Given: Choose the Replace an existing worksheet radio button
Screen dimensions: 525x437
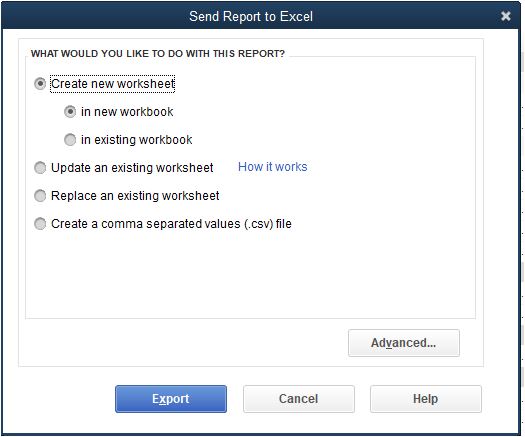Looking at the screenshot, I should 40,196.
